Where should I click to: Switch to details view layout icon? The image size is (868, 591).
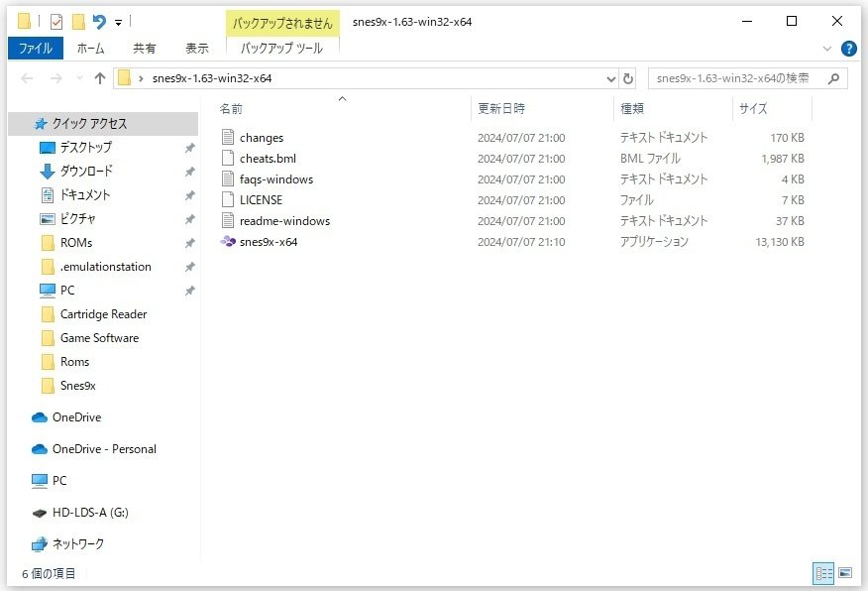[823, 574]
